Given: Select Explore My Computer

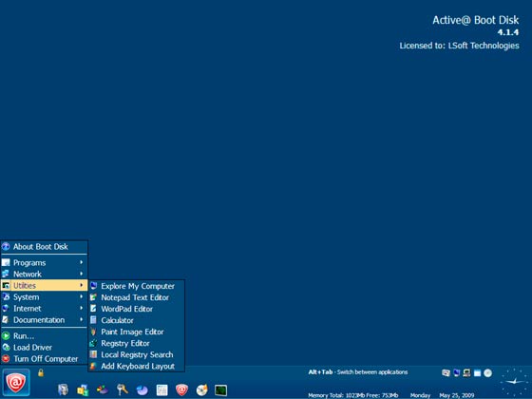Looking at the screenshot, I should pyautogui.click(x=137, y=286).
